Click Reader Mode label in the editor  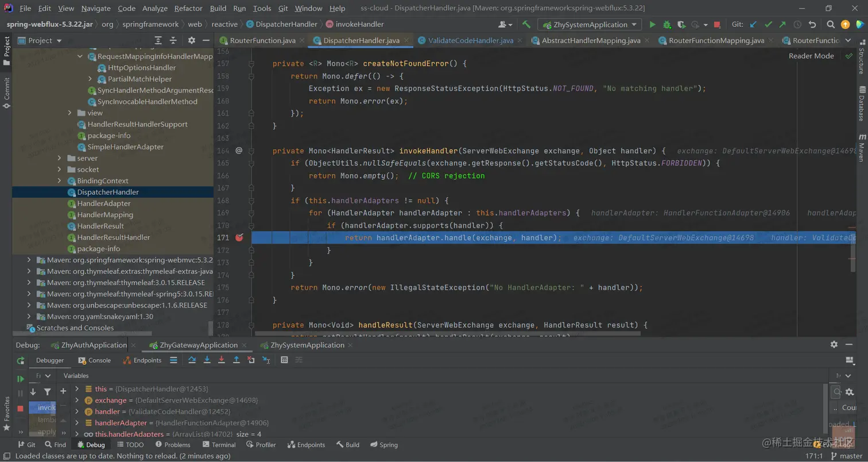click(x=811, y=56)
